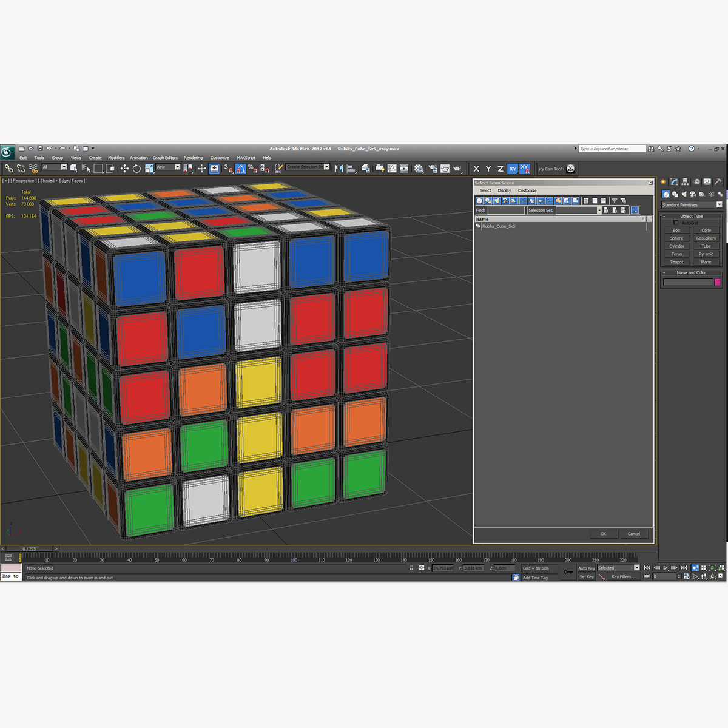This screenshot has height=728, width=728.
Task: Toggle Auto Key mode
Action: tap(586, 568)
